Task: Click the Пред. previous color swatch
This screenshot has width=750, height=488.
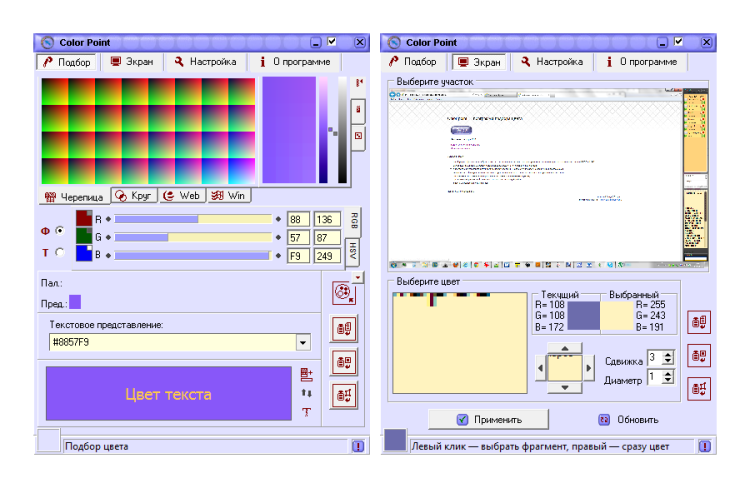Action: pyautogui.click(x=75, y=302)
